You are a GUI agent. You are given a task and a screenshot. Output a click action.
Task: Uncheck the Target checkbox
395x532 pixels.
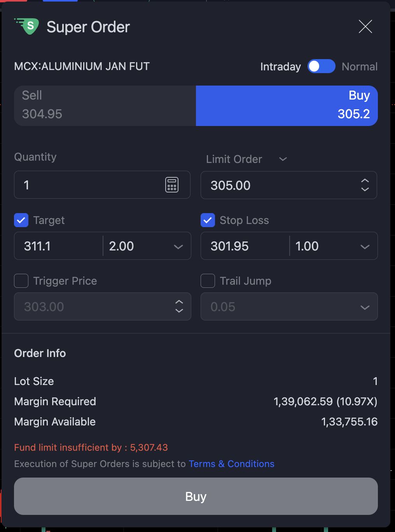tap(21, 220)
